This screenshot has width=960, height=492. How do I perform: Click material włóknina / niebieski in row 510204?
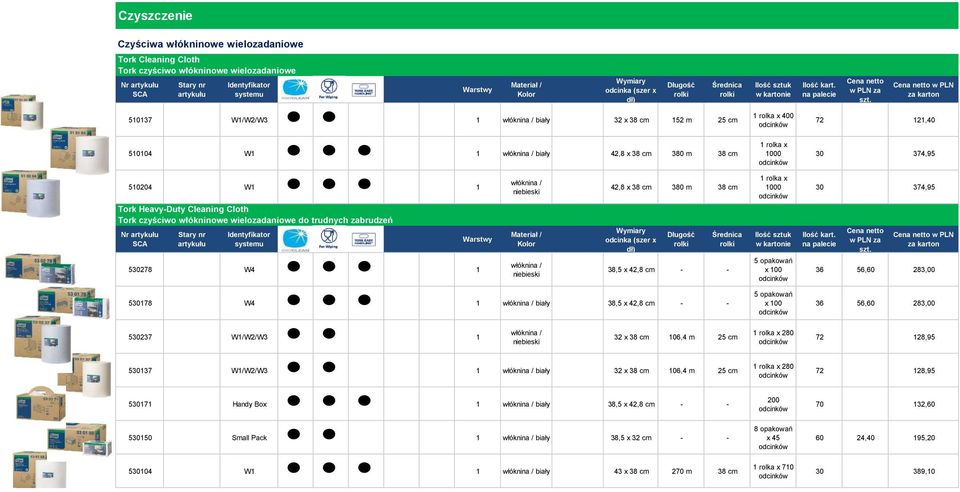click(526, 187)
